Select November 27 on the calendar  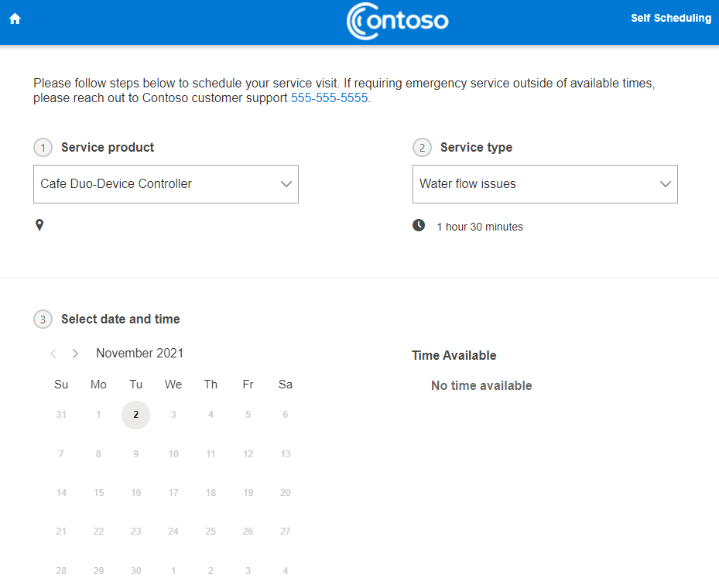point(286,532)
